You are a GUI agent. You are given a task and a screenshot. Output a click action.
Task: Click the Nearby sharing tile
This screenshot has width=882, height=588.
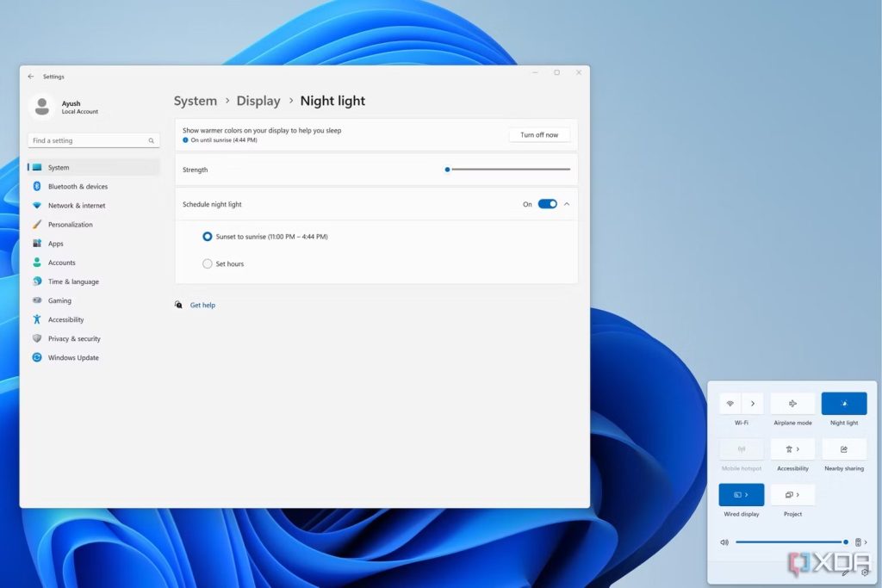(x=843, y=449)
